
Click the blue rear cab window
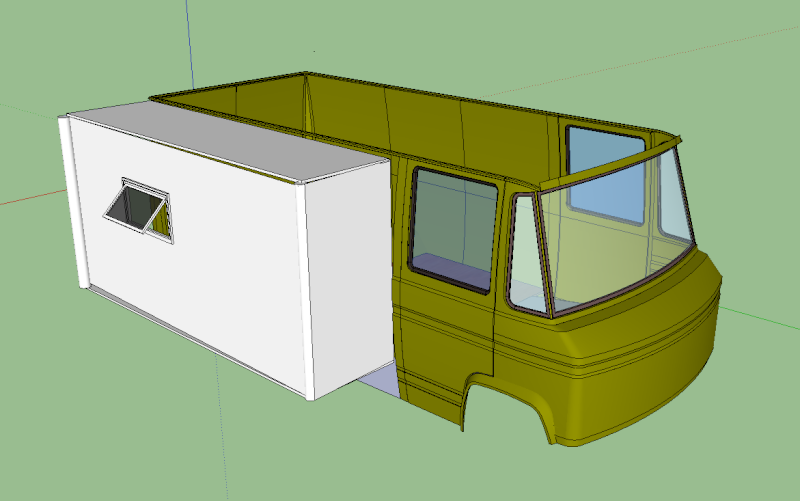click(606, 175)
